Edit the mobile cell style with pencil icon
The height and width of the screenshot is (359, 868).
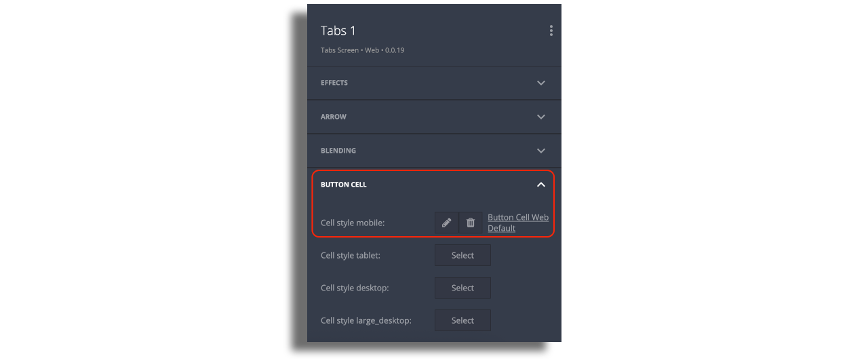tap(446, 223)
